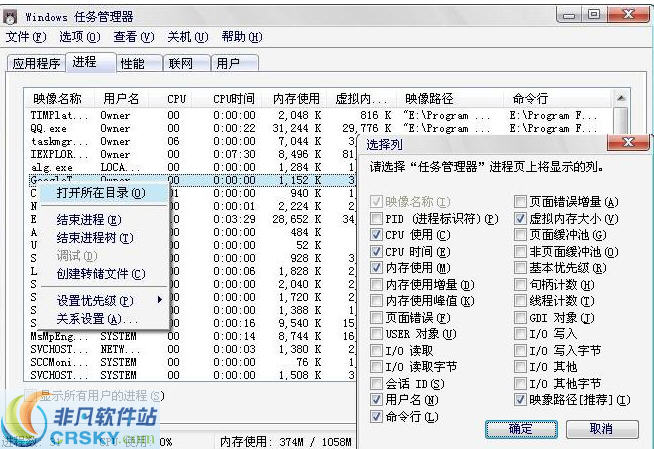Viewport: 654px width, 449px height.
Task: Uncheck 命令行(L) checkbox
Action: [x=376, y=416]
